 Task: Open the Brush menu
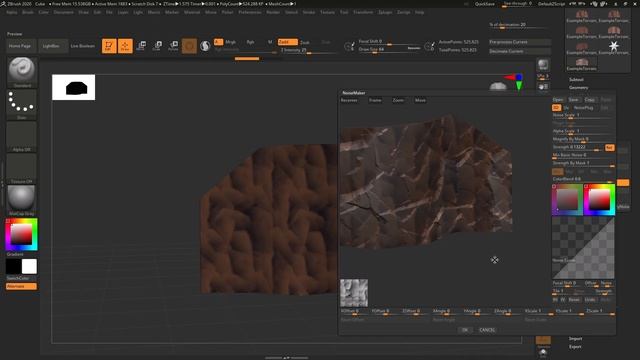click(x=28, y=12)
